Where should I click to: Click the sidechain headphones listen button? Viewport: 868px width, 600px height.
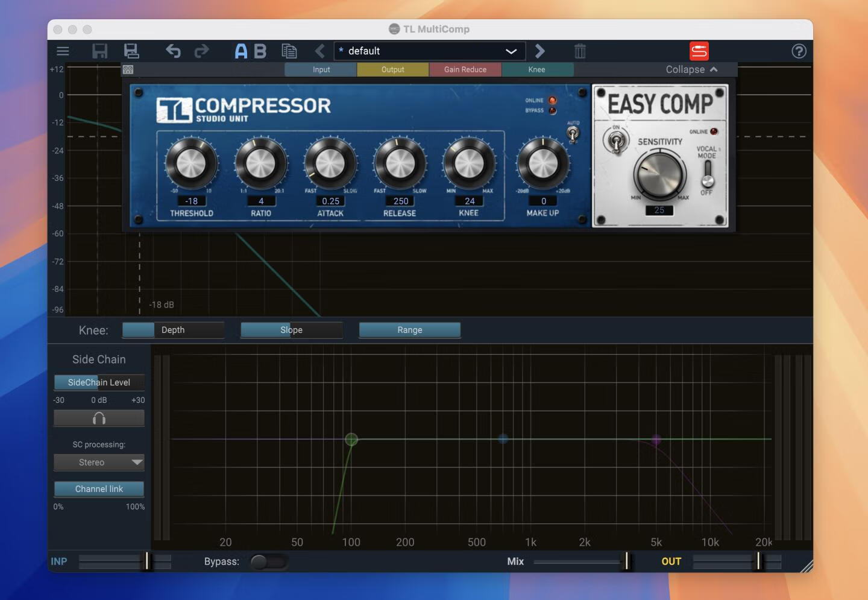click(99, 418)
